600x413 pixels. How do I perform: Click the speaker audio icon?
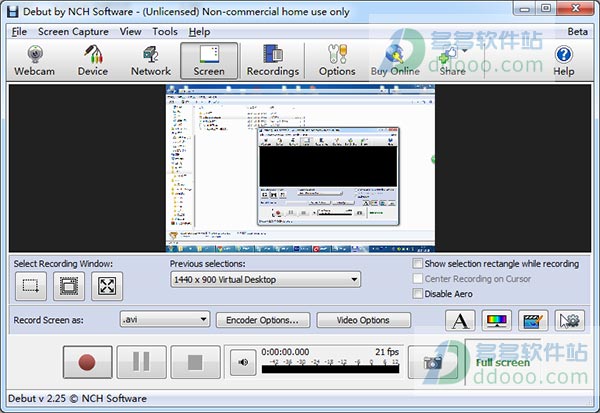point(243,362)
